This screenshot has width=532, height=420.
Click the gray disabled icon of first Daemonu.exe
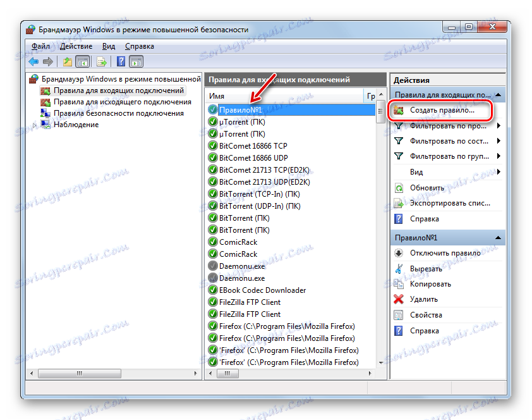click(x=213, y=266)
